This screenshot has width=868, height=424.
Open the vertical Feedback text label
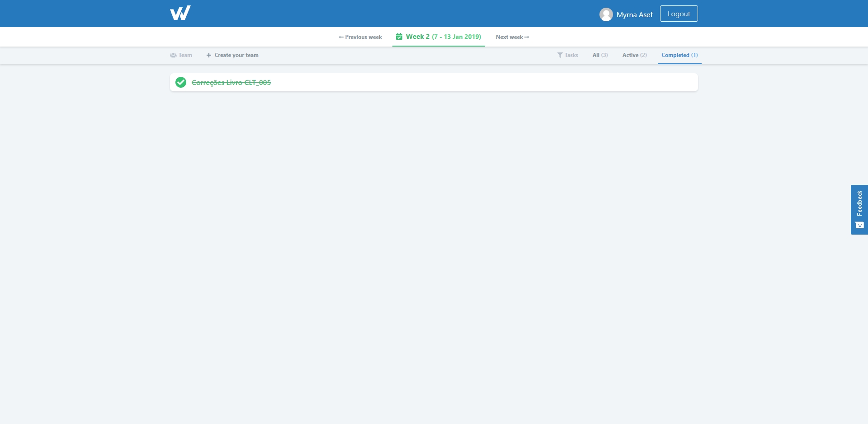[x=859, y=203]
